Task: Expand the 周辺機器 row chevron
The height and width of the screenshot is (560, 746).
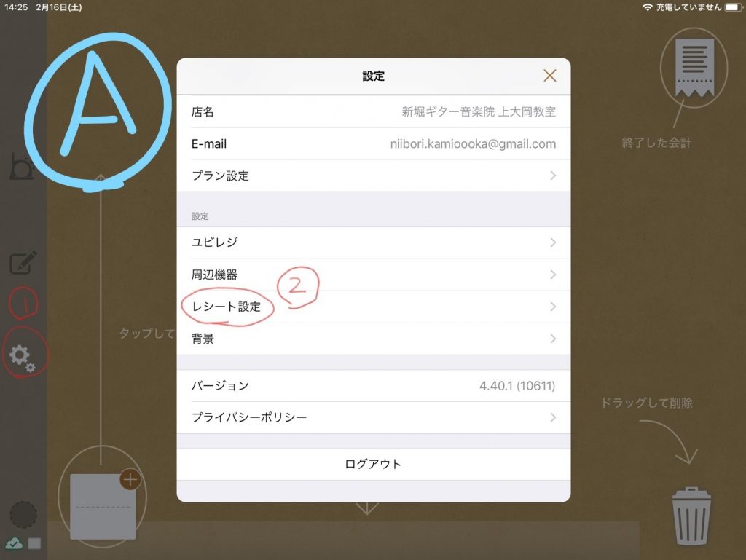Action: [x=553, y=275]
